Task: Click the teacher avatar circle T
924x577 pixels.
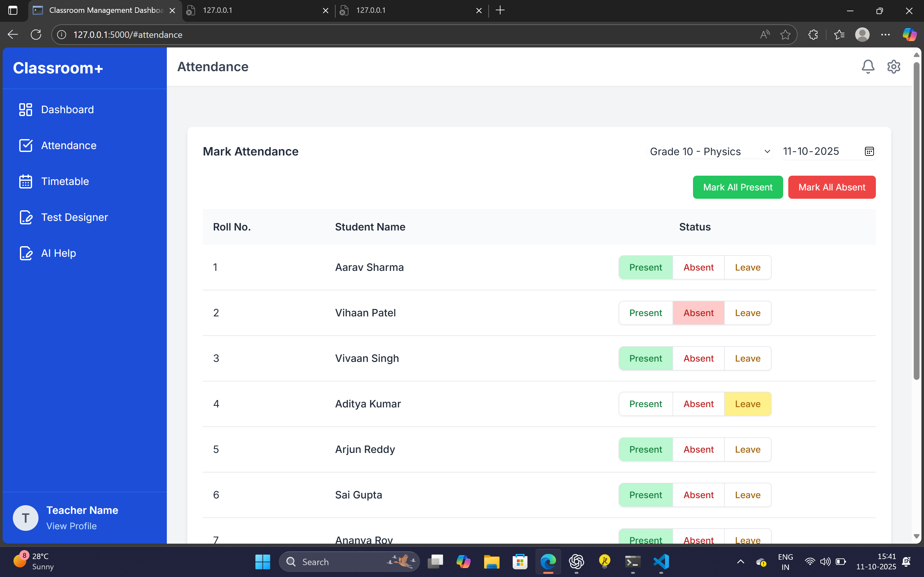Action: pyautogui.click(x=26, y=518)
